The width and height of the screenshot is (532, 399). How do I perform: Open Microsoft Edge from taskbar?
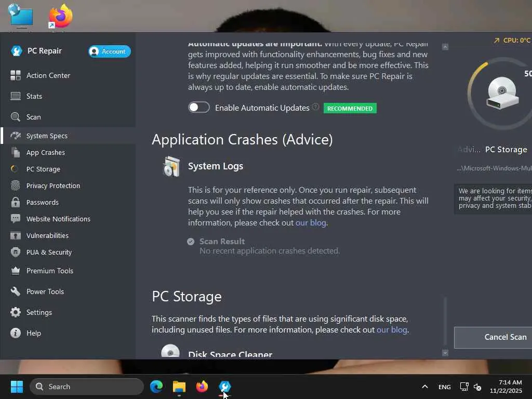(156, 387)
